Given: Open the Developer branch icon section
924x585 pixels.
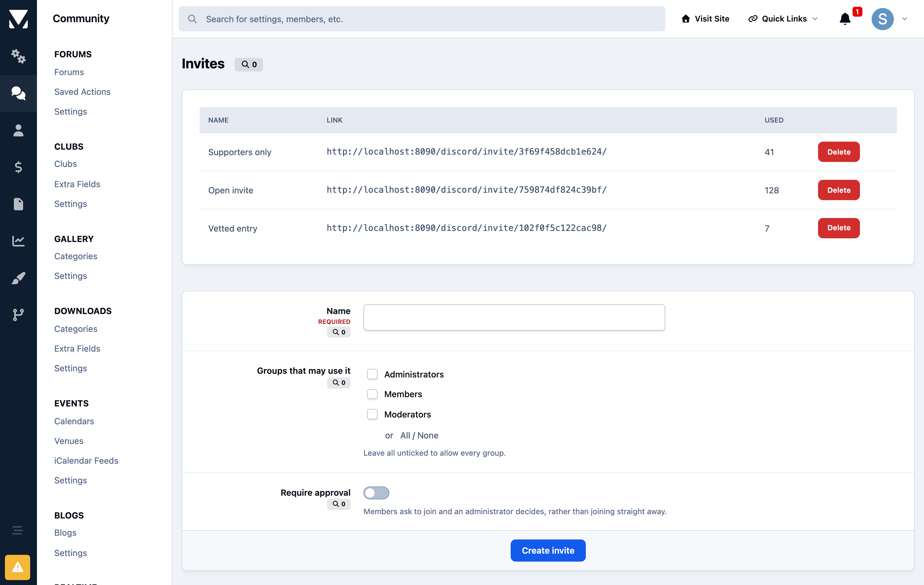Looking at the screenshot, I should coord(18,315).
